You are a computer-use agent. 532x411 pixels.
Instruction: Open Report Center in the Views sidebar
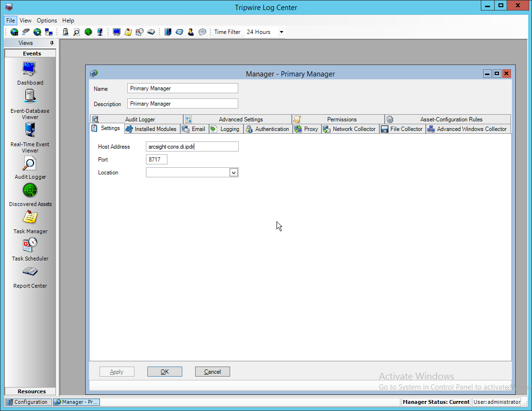(30, 277)
